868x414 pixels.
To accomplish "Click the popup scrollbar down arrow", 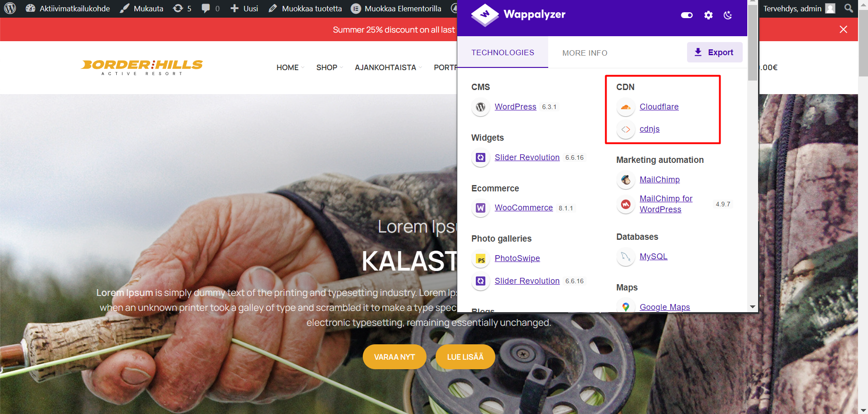I will tap(753, 307).
